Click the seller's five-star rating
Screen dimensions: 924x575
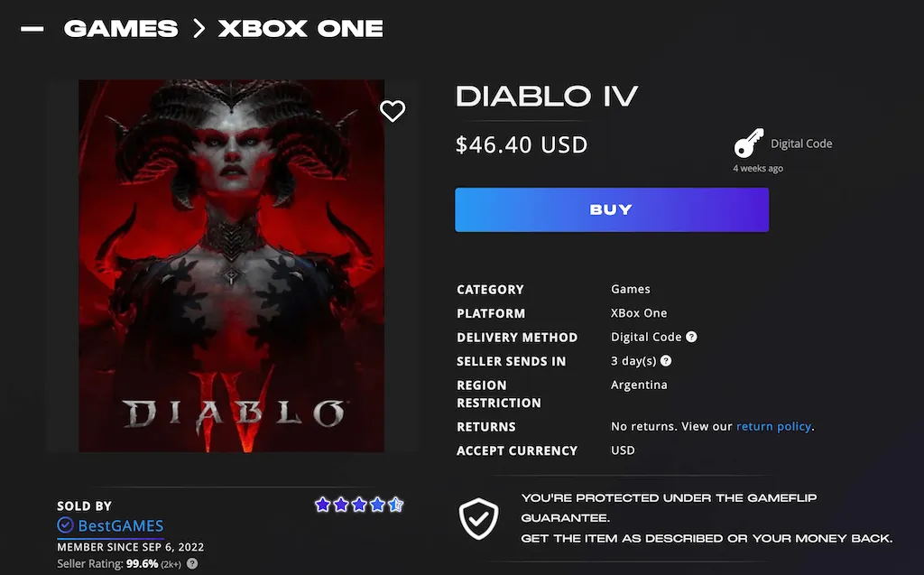pos(359,505)
